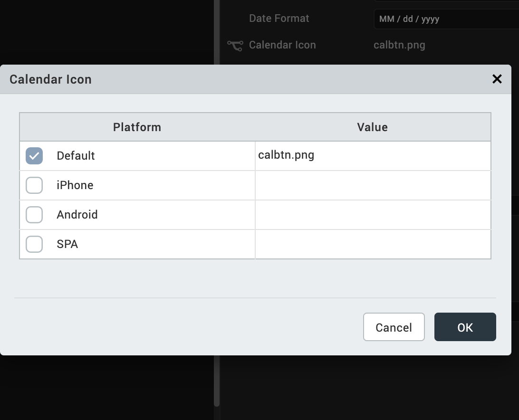Close the Calendar Icon dialog with X

(497, 79)
